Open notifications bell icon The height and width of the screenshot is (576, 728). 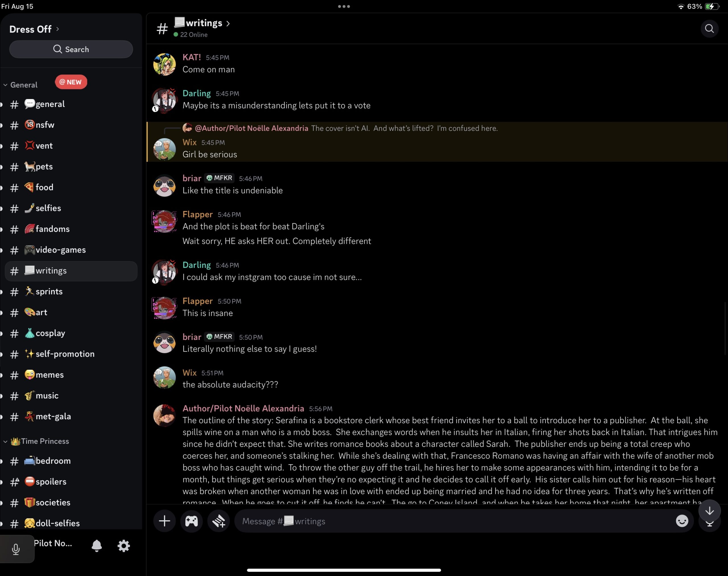coord(96,545)
